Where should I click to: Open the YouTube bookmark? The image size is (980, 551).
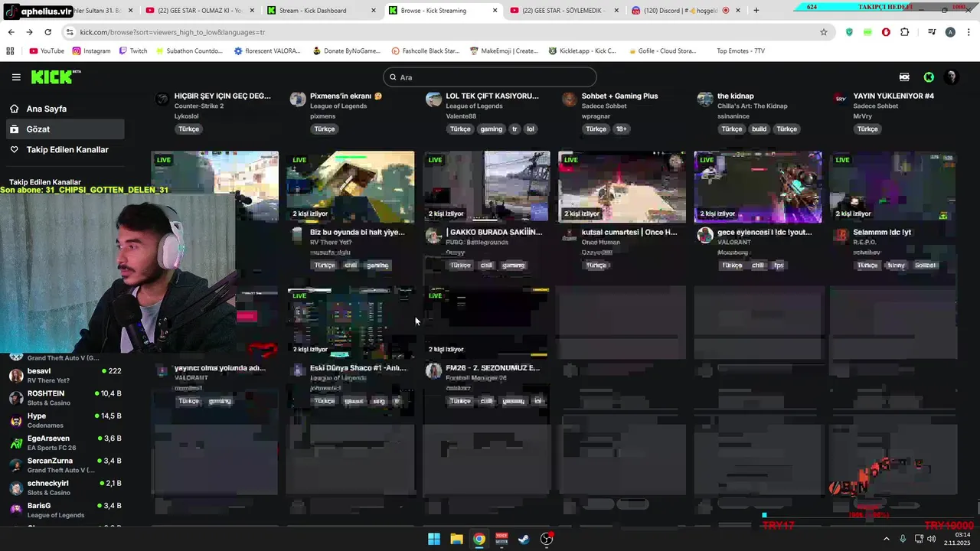47,51
